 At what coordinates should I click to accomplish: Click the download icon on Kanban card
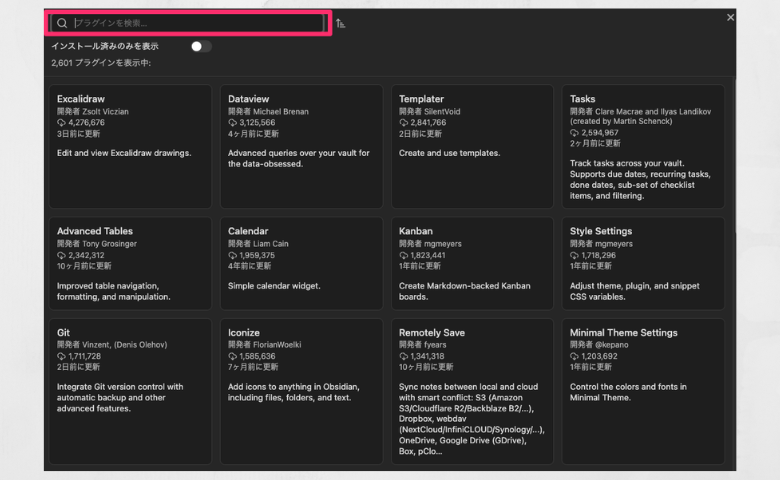click(403, 255)
